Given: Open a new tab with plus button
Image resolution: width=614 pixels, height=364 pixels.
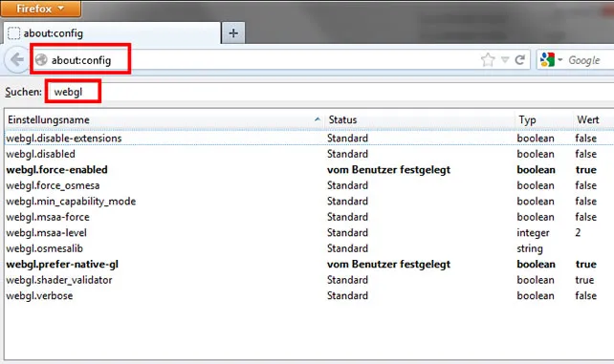Looking at the screenshot, I should [x=233, y=33].
